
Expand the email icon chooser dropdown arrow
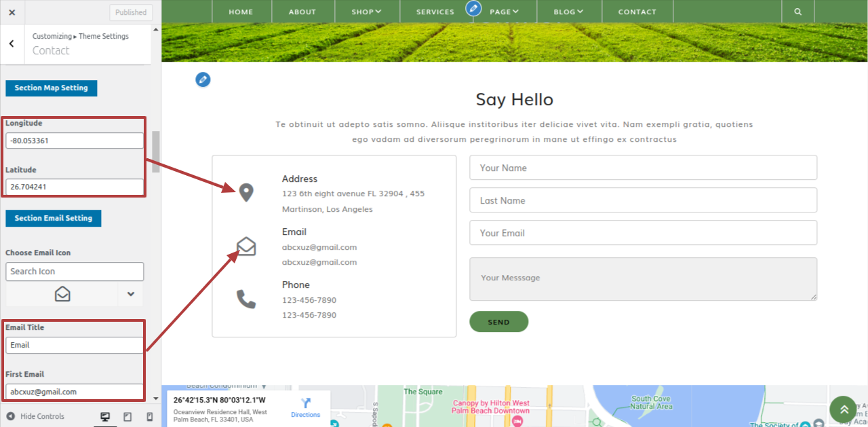coord(131,294)
